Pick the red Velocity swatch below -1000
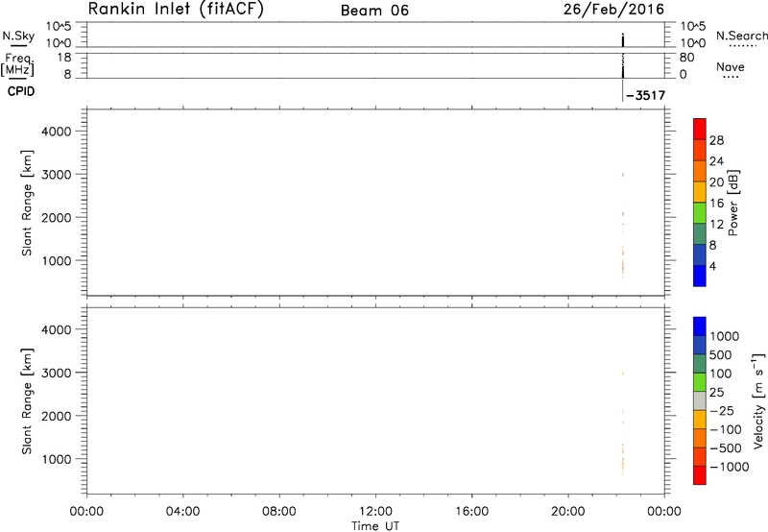 tap(700, 475)
